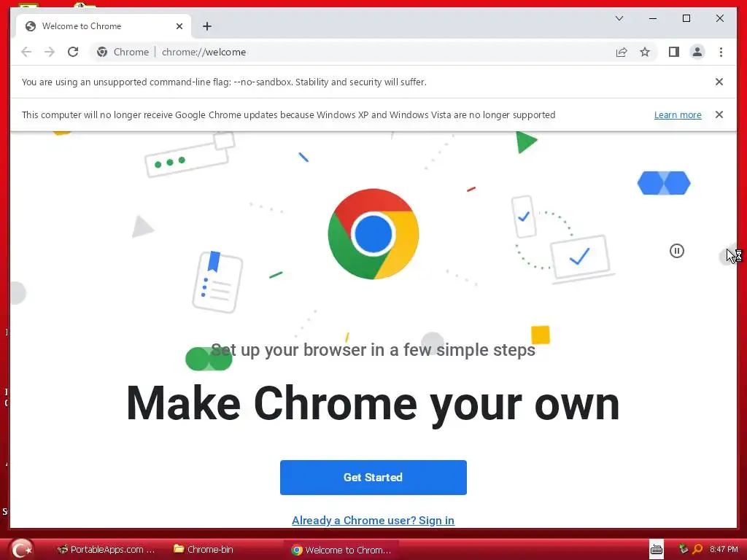Click the 8:47 PM clock

723,549
